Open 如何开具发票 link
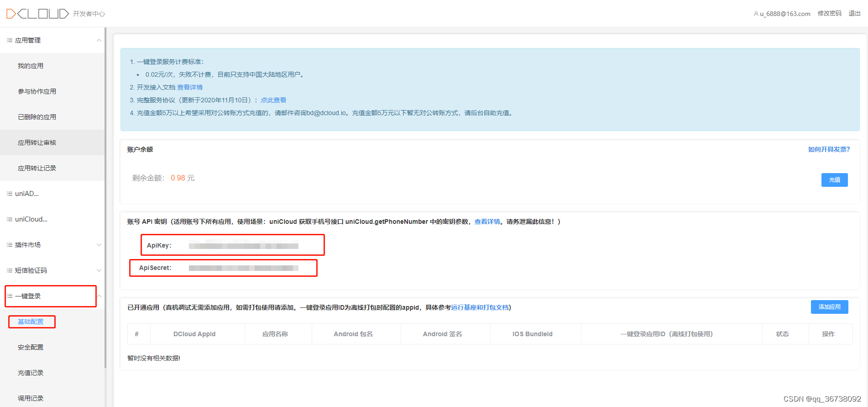This screenshot has height=407, width=868. tap(829, 149)
